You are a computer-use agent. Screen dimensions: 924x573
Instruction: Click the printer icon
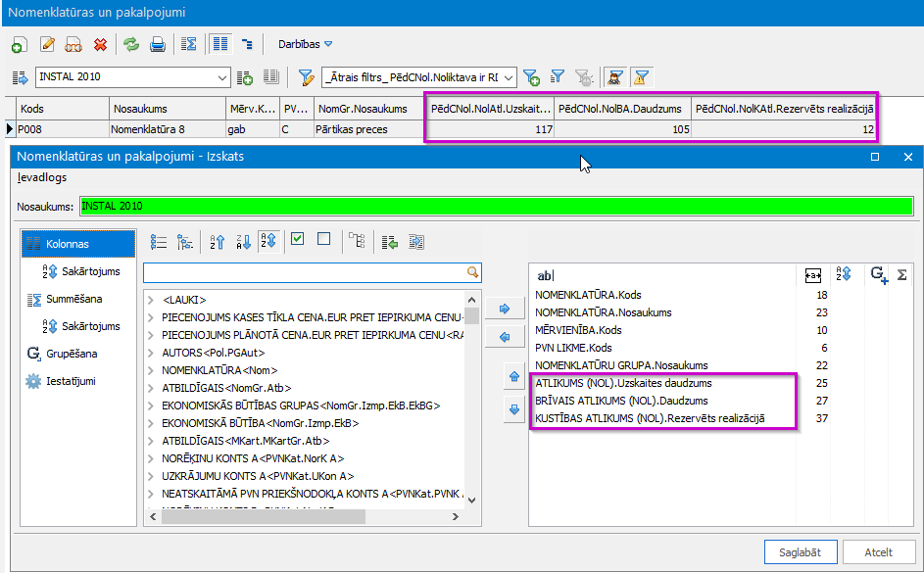[158, 44]
